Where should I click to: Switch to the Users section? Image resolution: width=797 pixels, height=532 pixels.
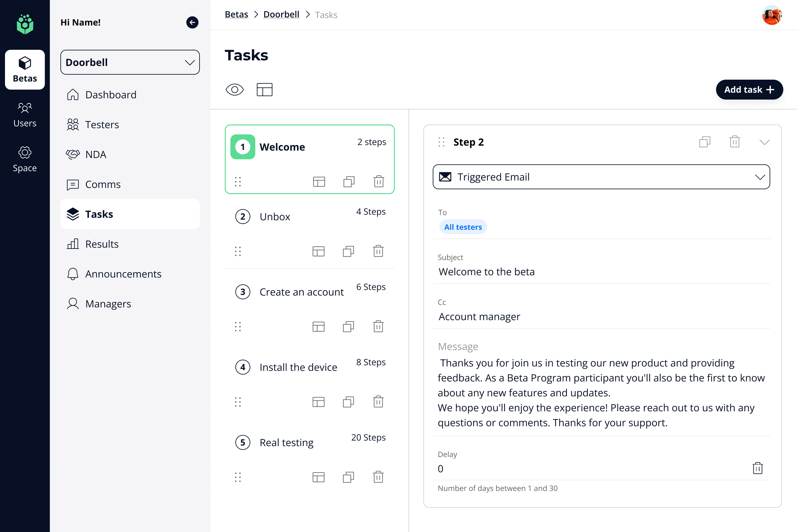pyautogui.click(x=25, y=115)
